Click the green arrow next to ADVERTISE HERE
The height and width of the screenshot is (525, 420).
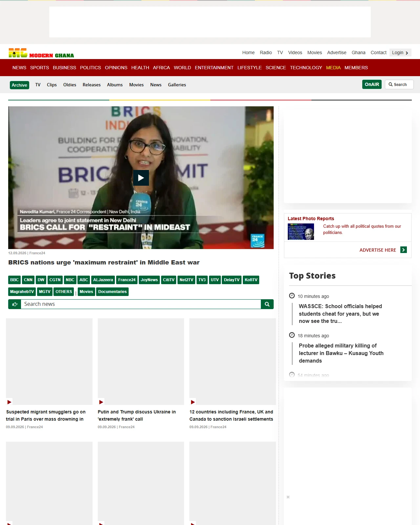pyautogui.click(x=404, y=250)
